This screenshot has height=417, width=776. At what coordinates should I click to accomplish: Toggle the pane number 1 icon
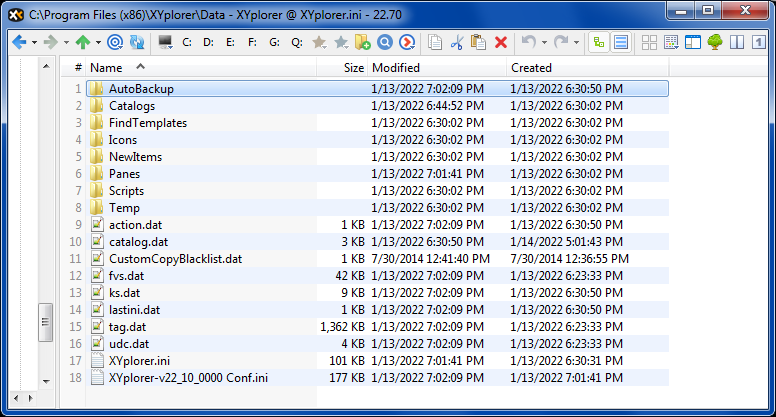(759, 42)
